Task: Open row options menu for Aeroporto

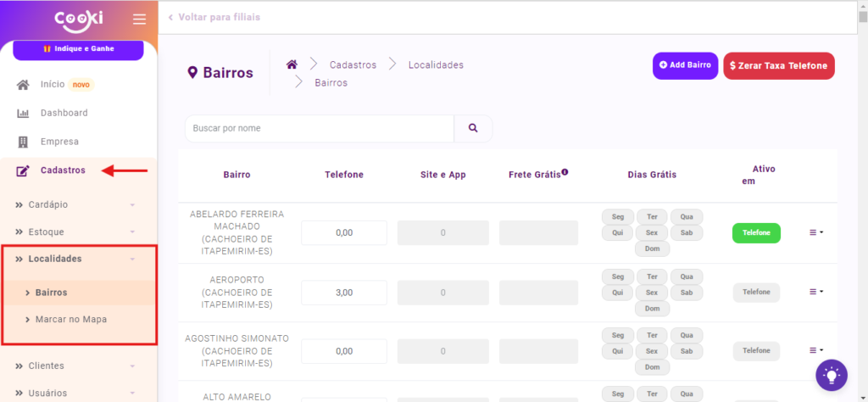Action: [815, 292]
